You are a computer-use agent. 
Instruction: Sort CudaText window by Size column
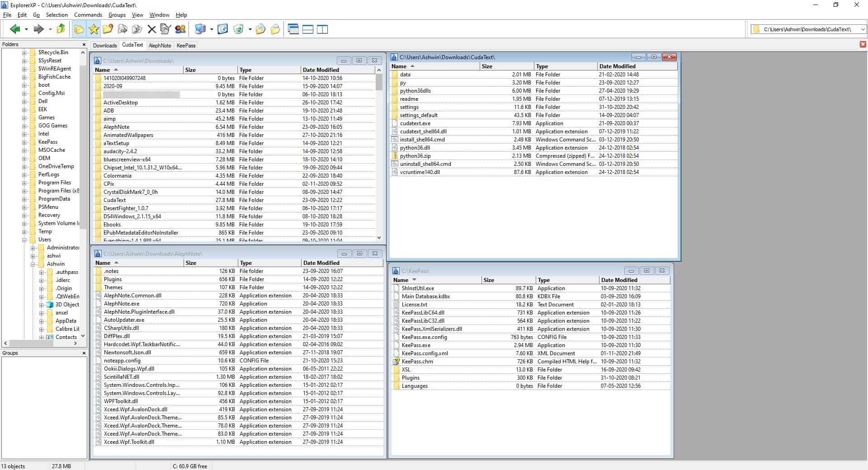(x=506, y=66)
